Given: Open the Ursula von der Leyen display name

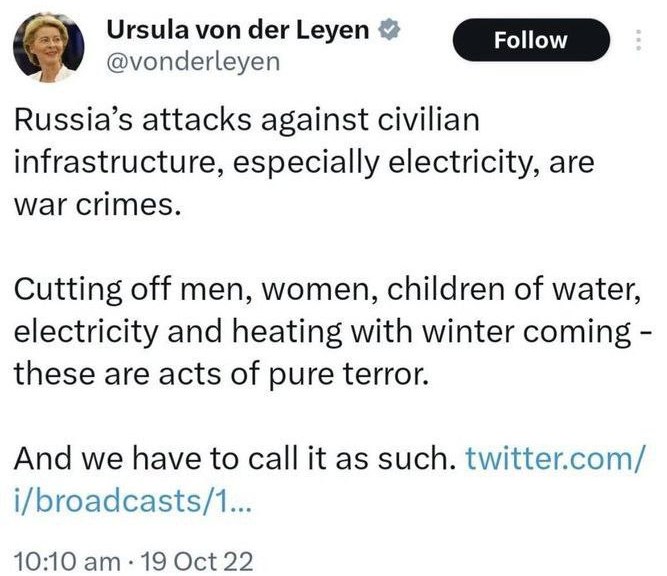Looking at the screenshot, I should coord(239,31).
